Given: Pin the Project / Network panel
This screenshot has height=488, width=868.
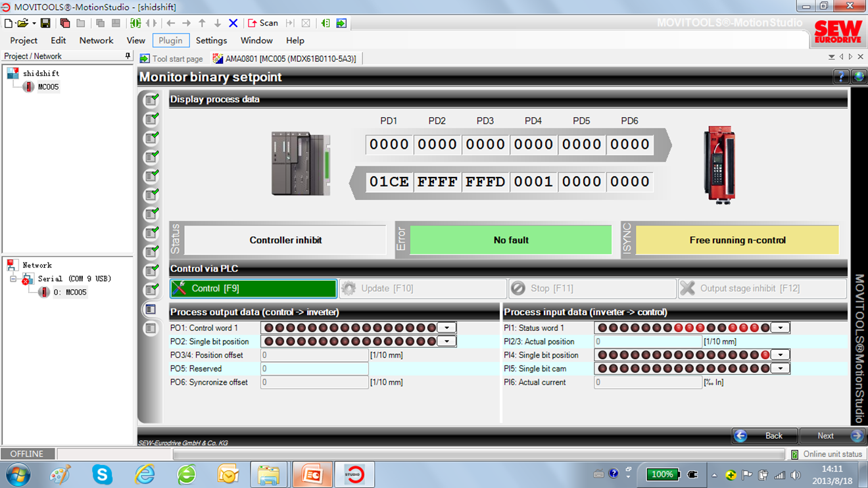Looking at the screenshot, I should pos(128,56).
